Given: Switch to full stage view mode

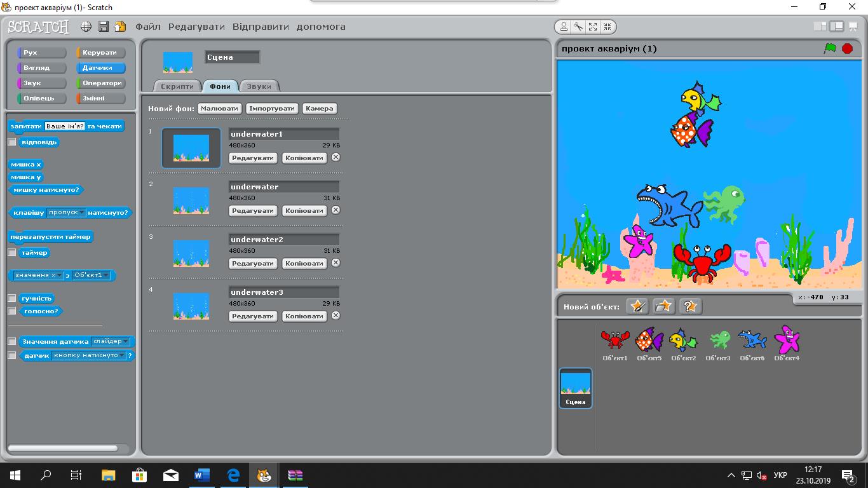Looking at the screenshot, I should tap(837, 27).
